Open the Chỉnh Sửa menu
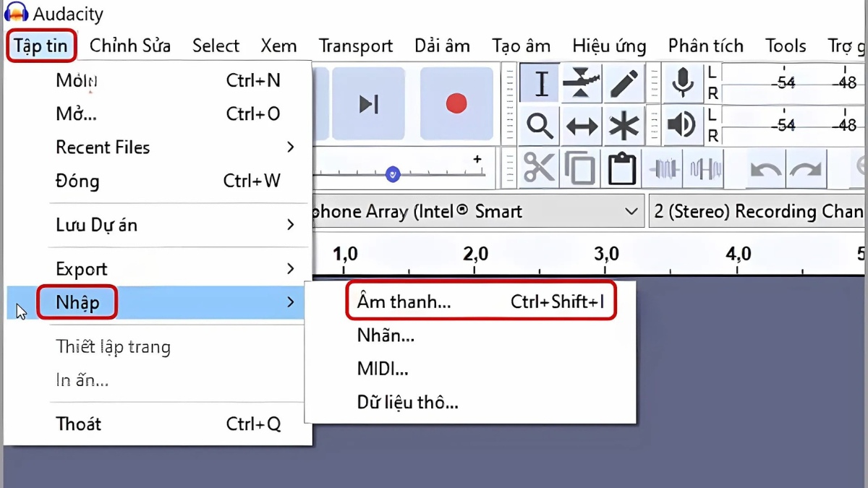This screenshot has height=488, width=868. point(130,46)
